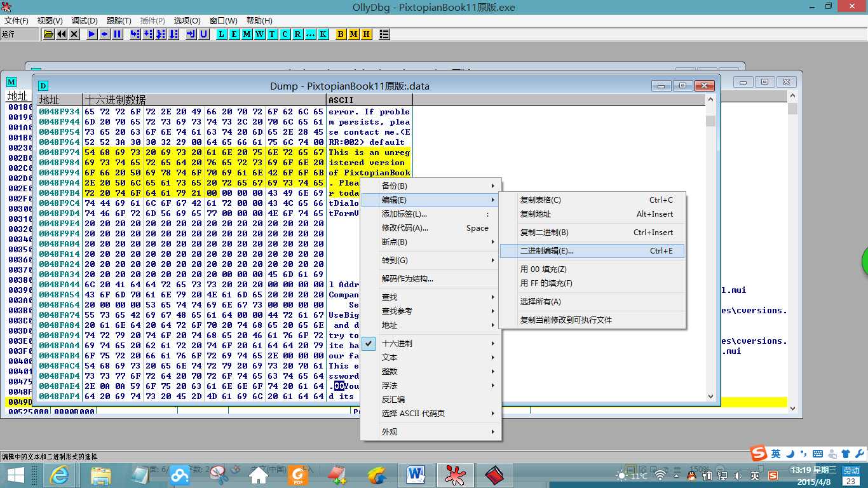Viewport: 868px width, 488px height.
Task: Expand the 查找参考 submenu
Action: pos(431,311)
